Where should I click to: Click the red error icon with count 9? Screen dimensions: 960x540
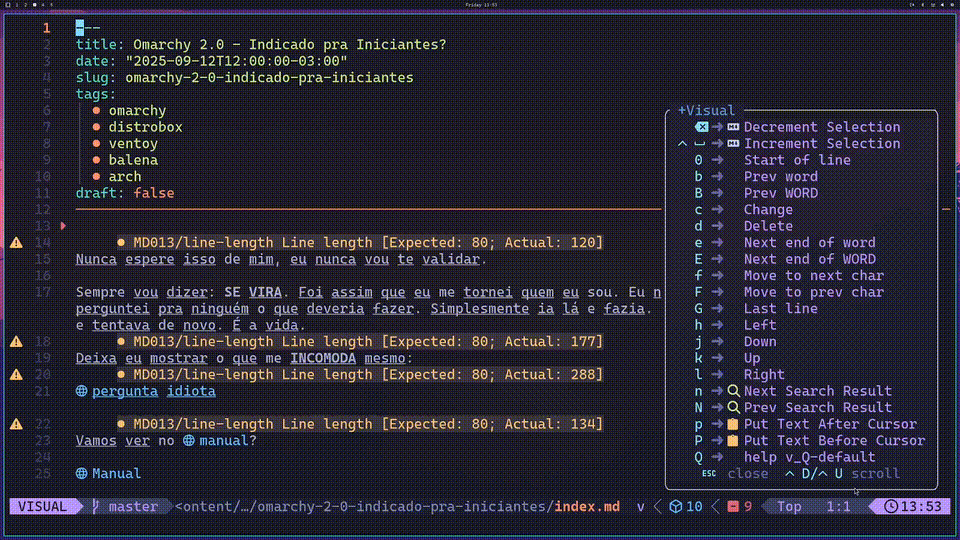[x=733, y=507]
